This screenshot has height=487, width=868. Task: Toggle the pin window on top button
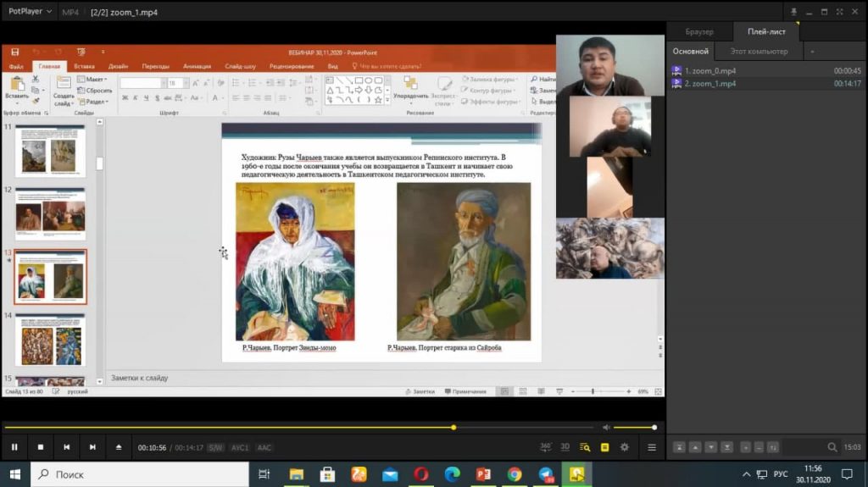point(793,12)
